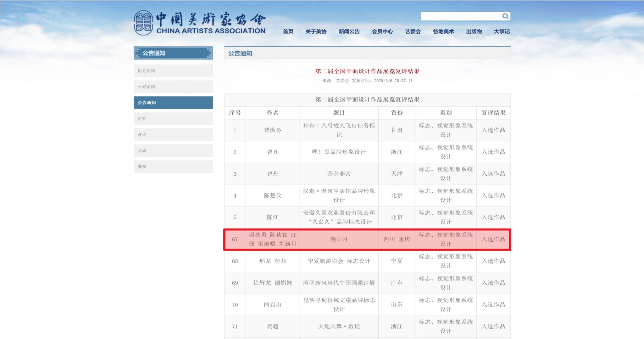
Task: Click 出版物 in the navigation bar
Action: (x=474, y=31)
